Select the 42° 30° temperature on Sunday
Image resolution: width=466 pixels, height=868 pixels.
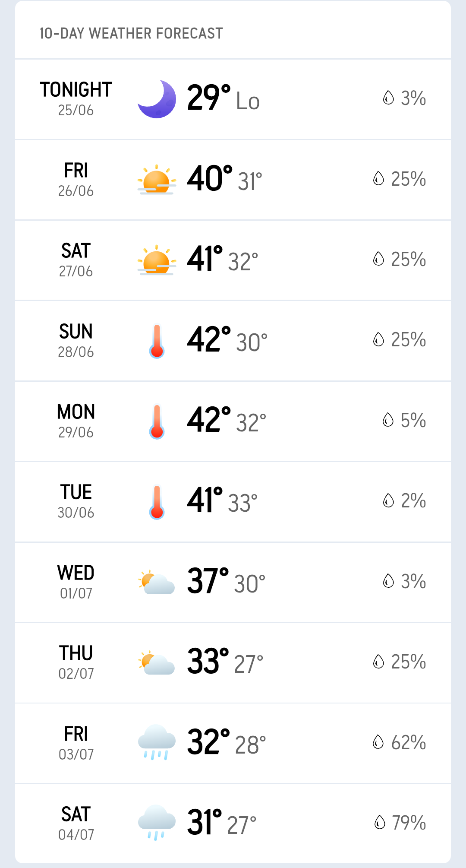point(227,340)
